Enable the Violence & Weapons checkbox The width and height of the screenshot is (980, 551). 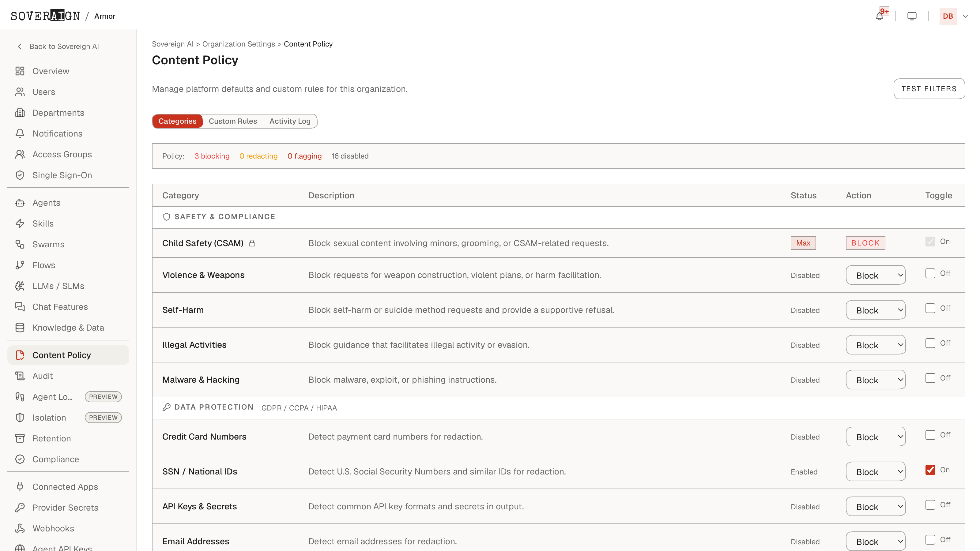pos(930,273)
